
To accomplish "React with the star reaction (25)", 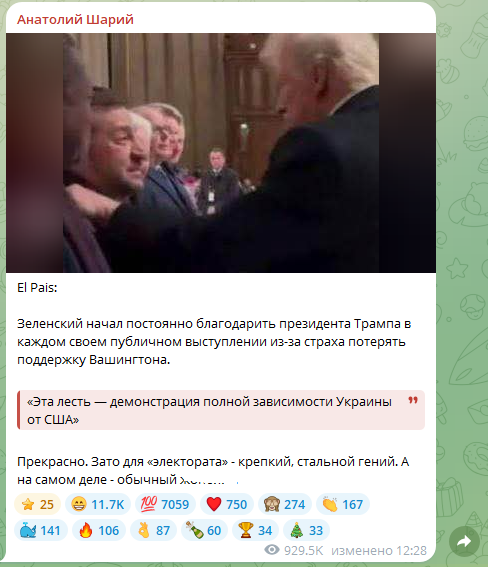I will [38, 504].
